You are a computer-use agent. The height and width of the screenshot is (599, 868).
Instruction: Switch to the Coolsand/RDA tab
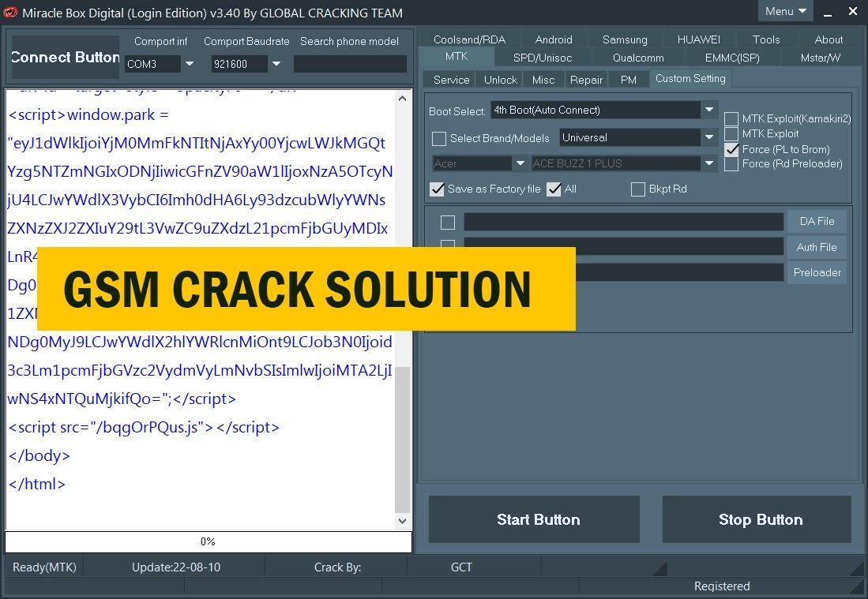(x=469, y=39)
